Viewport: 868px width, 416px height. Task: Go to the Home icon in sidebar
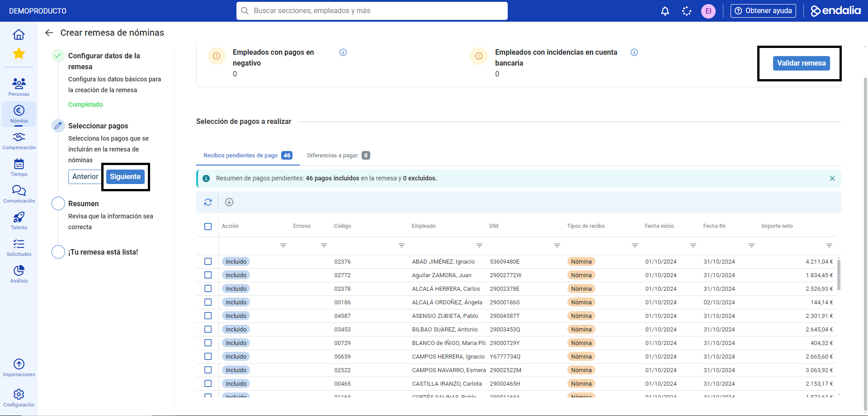[19, 34]
